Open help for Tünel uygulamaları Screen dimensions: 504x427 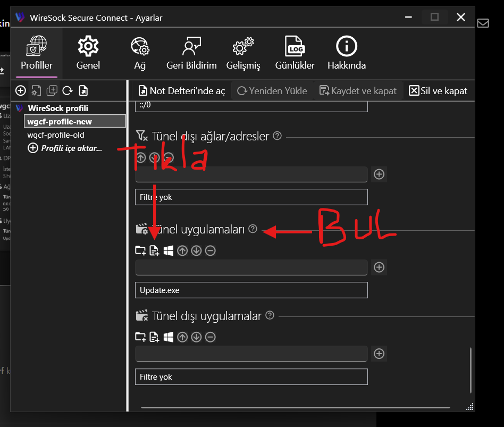253,229
